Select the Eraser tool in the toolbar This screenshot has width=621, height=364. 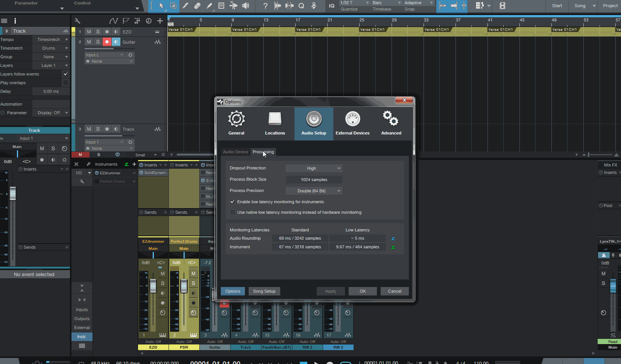click(x=197, y=6)
